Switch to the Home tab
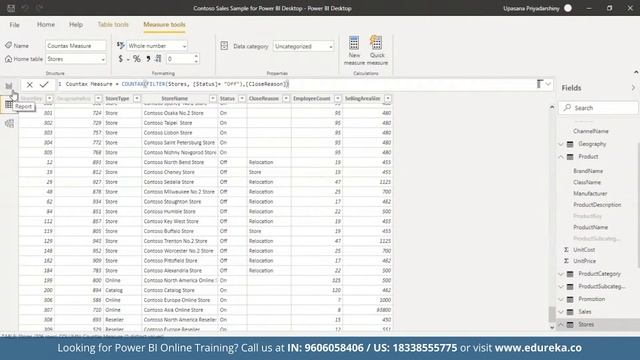Image resolution: width=640 pixels, height=360 pixels. pyautogui.click(x=46, y=24)
